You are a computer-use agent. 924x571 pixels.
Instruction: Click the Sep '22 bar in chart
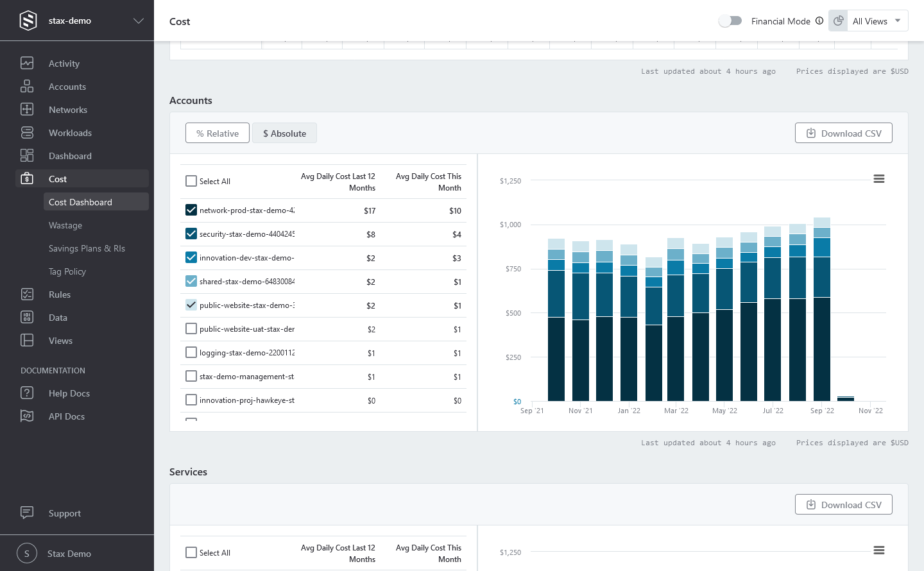tap(822, 309)
